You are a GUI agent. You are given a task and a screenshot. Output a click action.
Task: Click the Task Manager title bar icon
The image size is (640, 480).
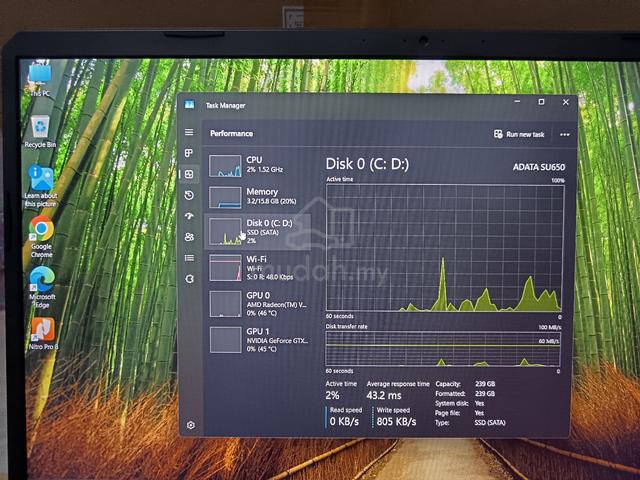189,104
